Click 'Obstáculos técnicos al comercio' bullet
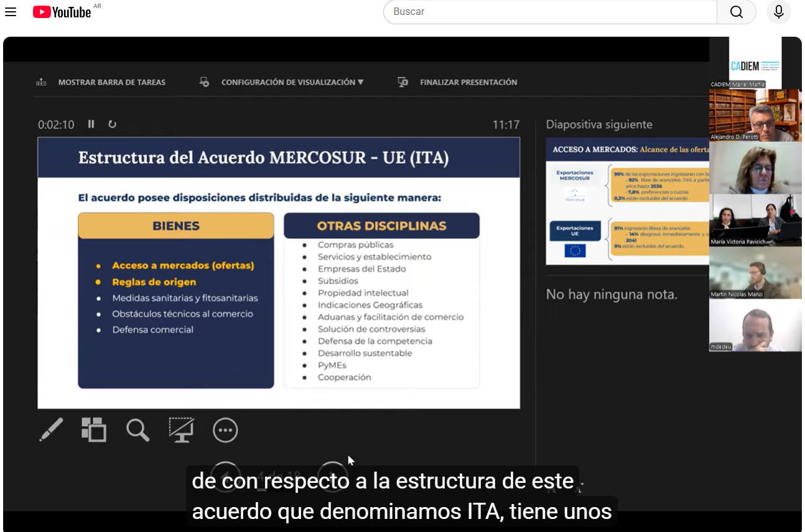805x532 pixels. (182, 314)
